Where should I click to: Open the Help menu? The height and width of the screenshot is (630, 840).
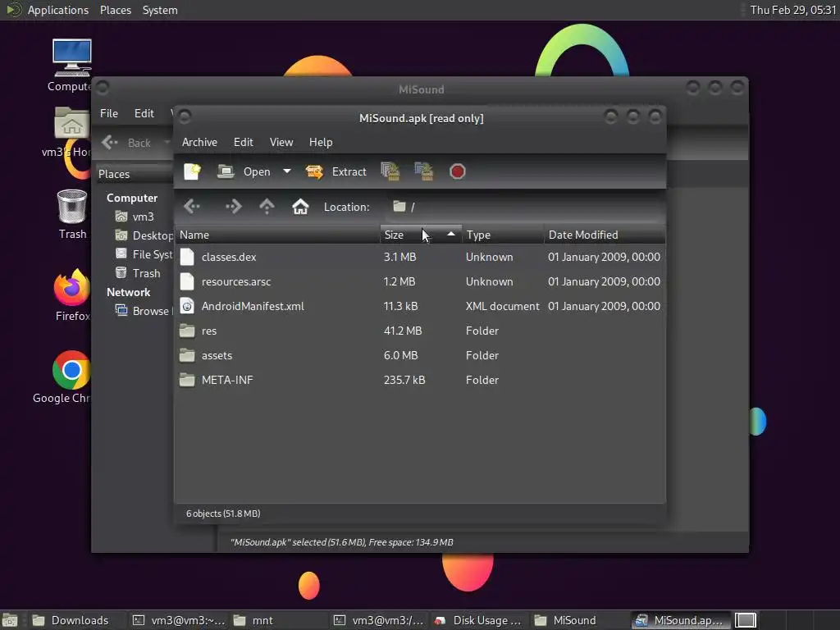[x=321, y=142]
